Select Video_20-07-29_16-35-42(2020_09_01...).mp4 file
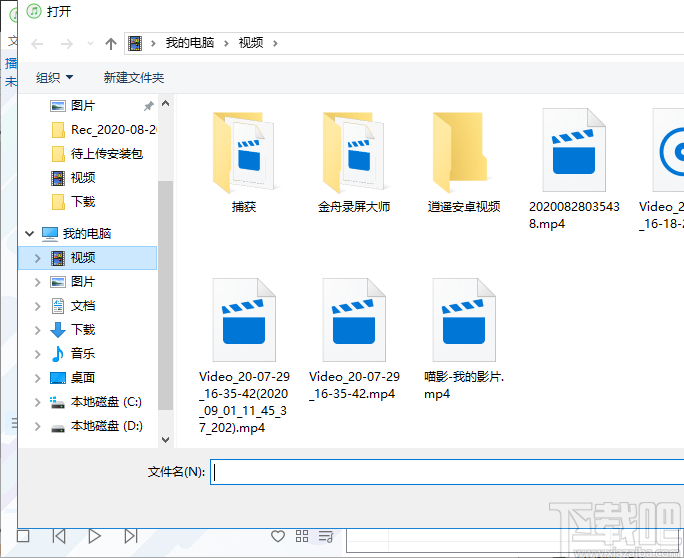 [x=244, y=356]
